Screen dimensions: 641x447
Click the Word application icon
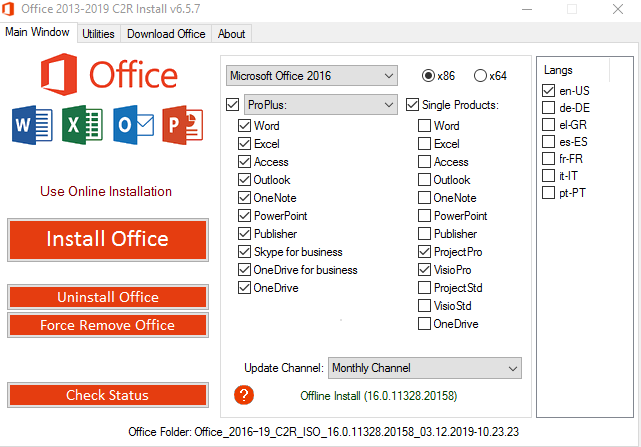point(32,125)
